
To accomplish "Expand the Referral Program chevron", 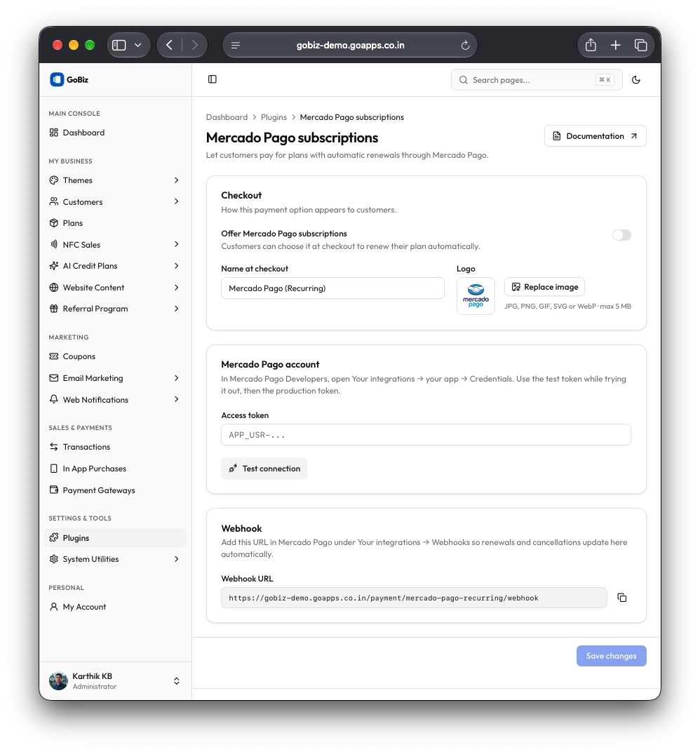I will 177,309.
